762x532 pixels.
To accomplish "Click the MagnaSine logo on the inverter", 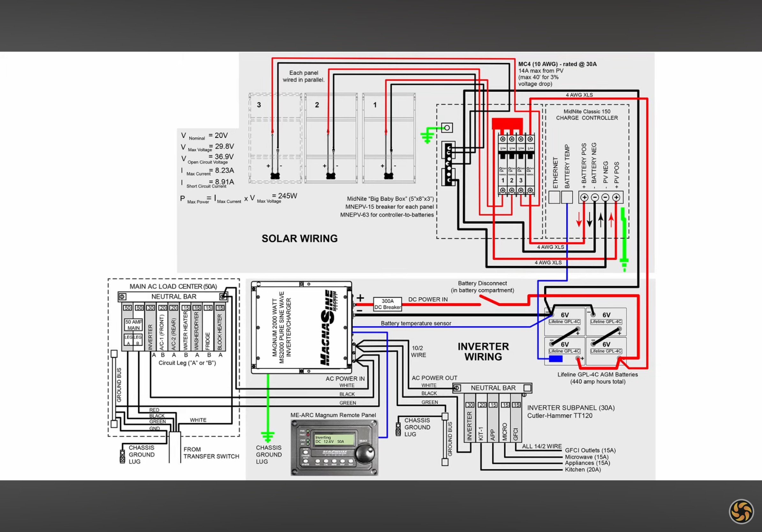I will pyautogui.click(x=329, y=328).
